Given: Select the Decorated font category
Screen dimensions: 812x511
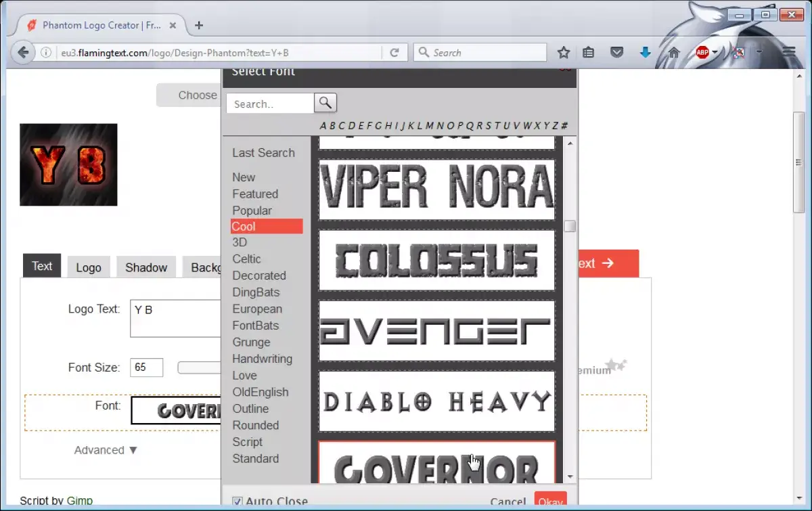Looking at the screenshot, I should 259,275.
